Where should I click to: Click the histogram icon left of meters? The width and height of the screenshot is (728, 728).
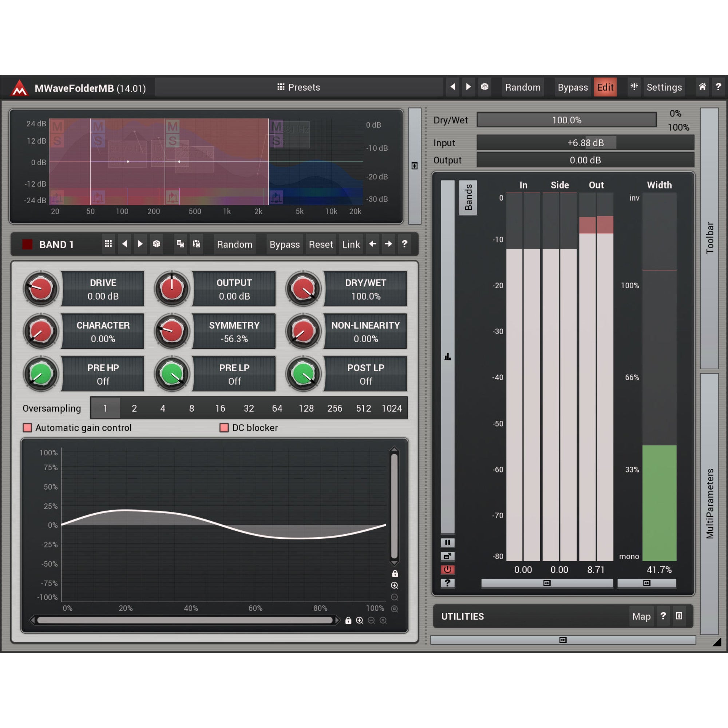point(448,357)
